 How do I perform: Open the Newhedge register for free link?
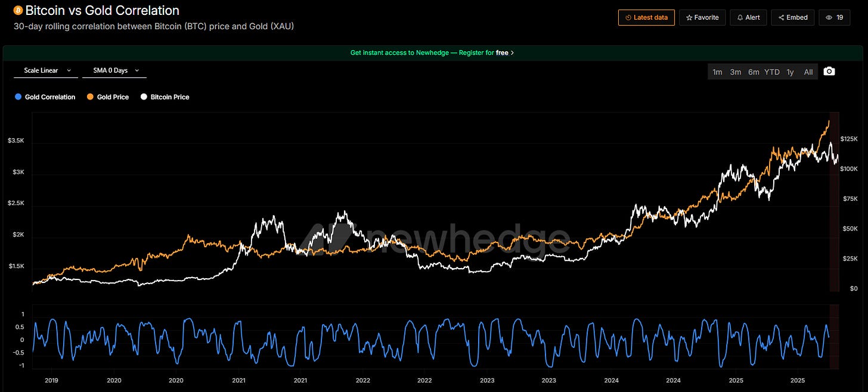432,52
